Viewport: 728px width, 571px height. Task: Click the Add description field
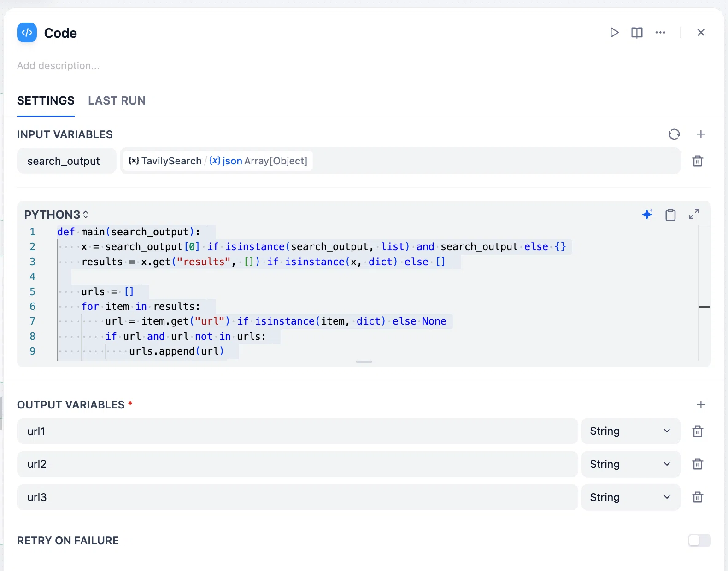tap(59, 66)
